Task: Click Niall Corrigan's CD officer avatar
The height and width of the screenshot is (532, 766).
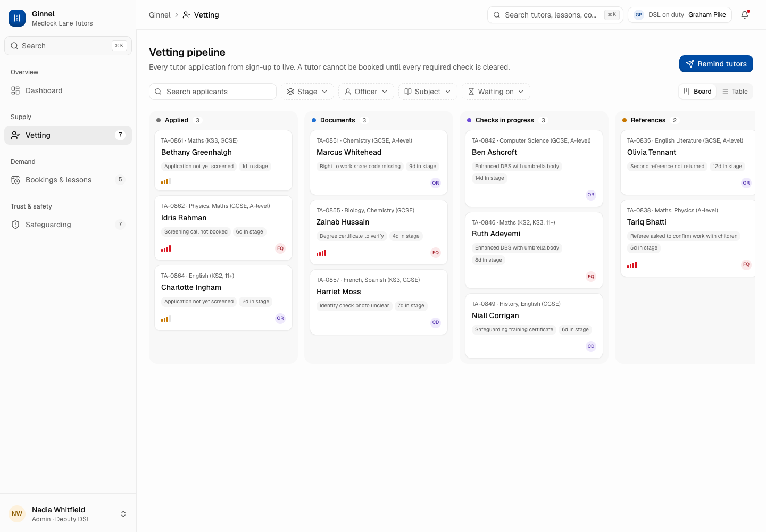Action: pos(591,346)
